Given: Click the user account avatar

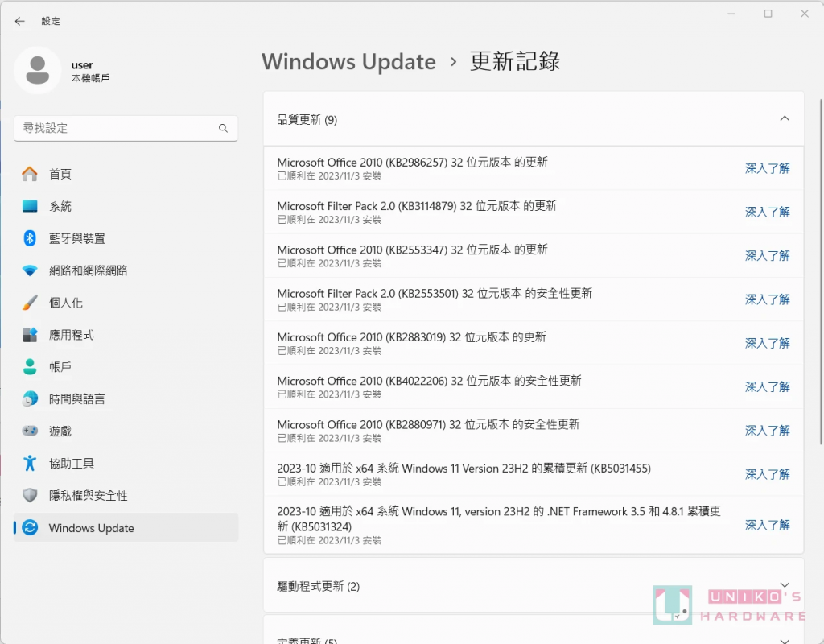Looking at the screenshot, I should [x=37, y=70].
